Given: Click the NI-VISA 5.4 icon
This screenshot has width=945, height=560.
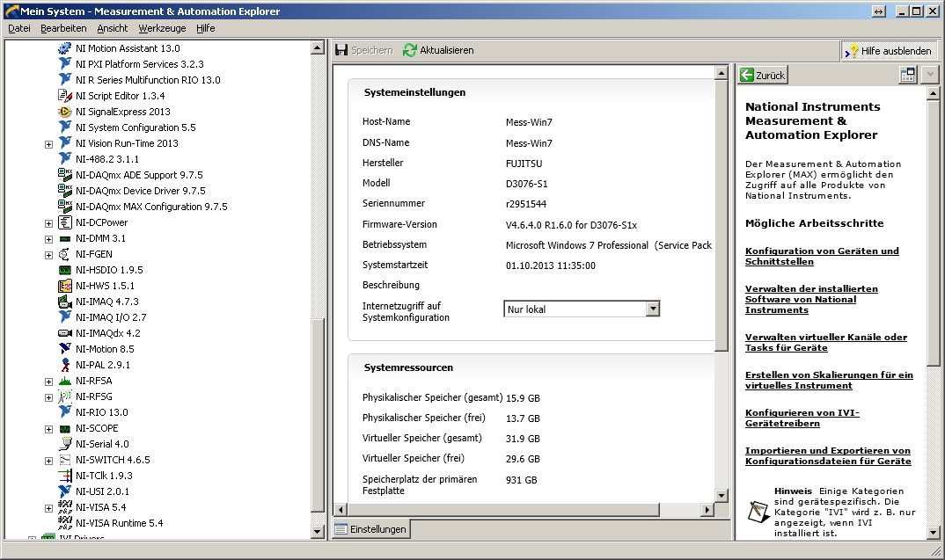Looking at the screenshot, I should point(64,507).
